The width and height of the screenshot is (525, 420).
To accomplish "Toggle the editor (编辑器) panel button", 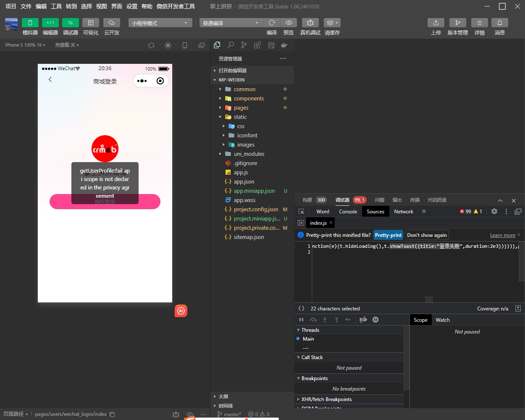I will (50, 23).
